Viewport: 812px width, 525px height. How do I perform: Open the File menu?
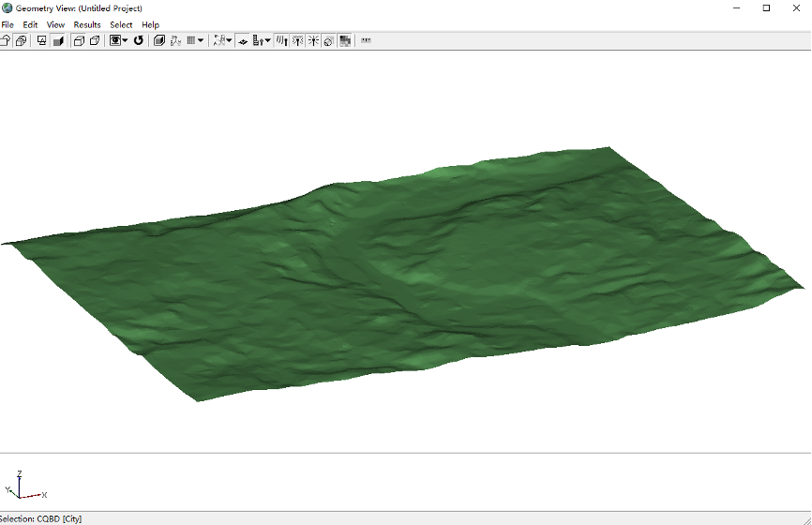(8, 24)
